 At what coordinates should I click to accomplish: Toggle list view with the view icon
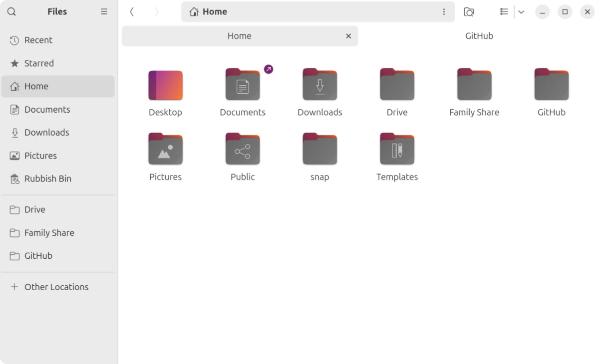[504, 12]
